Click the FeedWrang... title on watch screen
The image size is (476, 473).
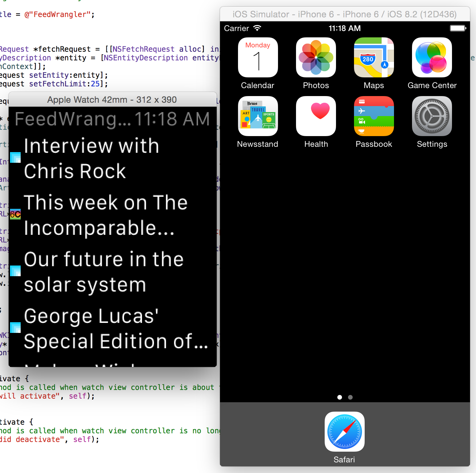tap(73, 119)
